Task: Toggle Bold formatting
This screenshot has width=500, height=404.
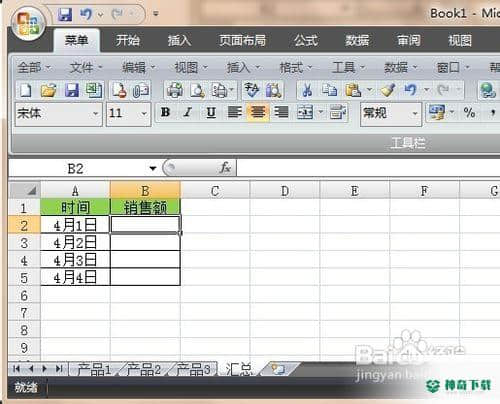Action: click(165, 113)
